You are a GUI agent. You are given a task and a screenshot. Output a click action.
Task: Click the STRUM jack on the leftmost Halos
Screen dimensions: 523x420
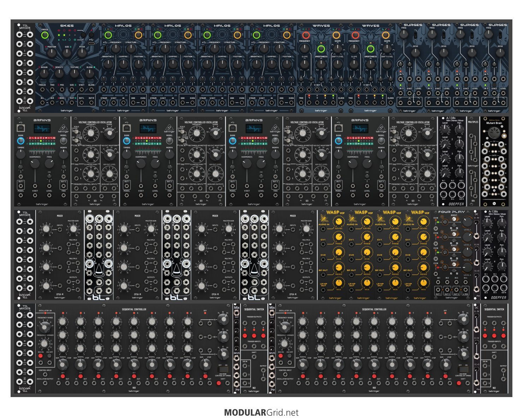tap(104, 103)
